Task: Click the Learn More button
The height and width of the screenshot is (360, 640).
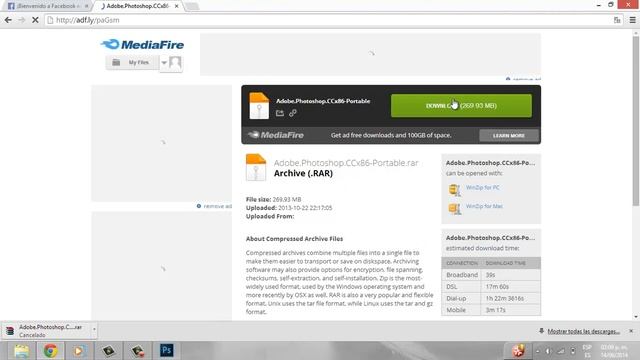Action: click(x=509, y=136)
